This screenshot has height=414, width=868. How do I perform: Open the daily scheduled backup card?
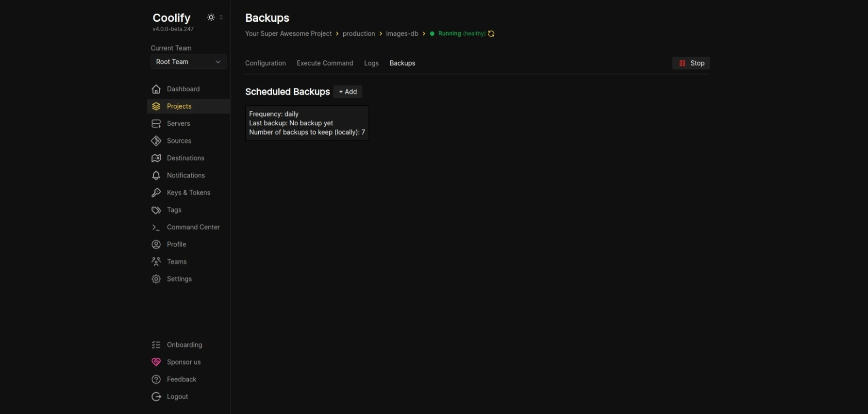click(x=307, y=123)
